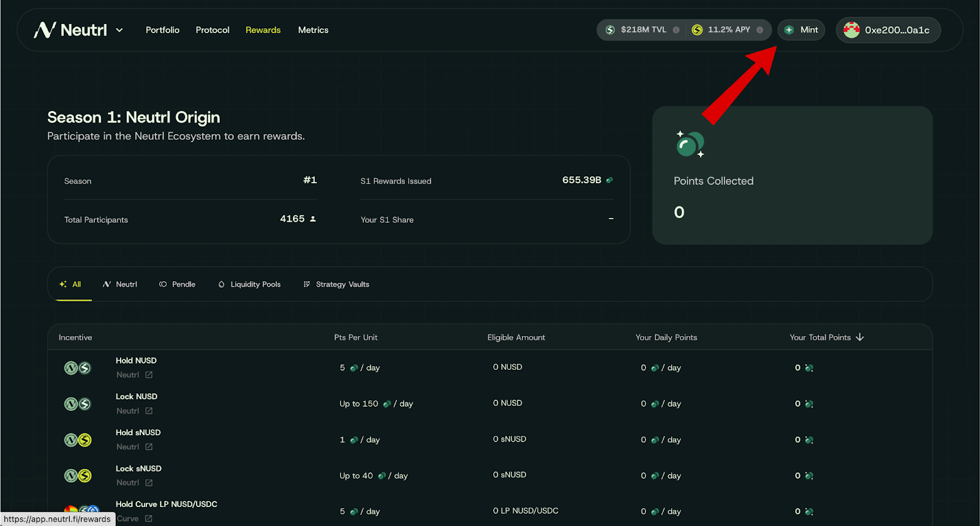This screenshot has width=980, height=526.
Task: Click info icon next to TVL
Action: coord(676,30)
